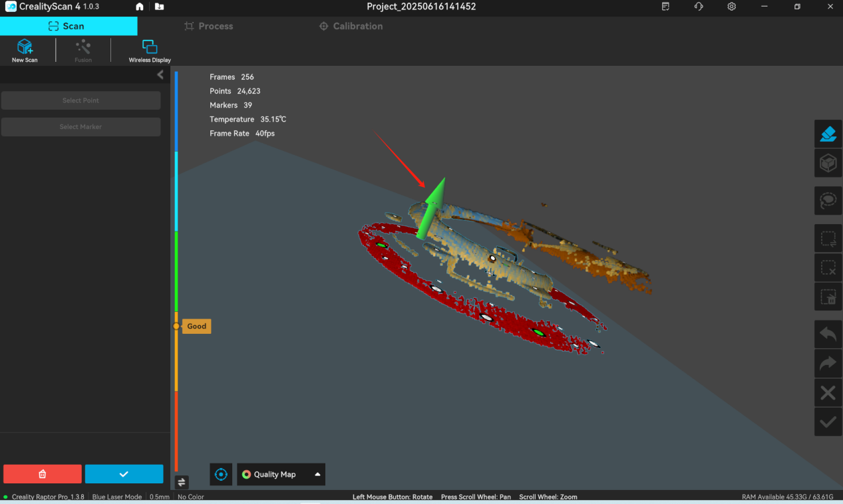Select the eraser tool in right toolbar
This screenshot has height=504, width=843.
[x=828, y=134]
